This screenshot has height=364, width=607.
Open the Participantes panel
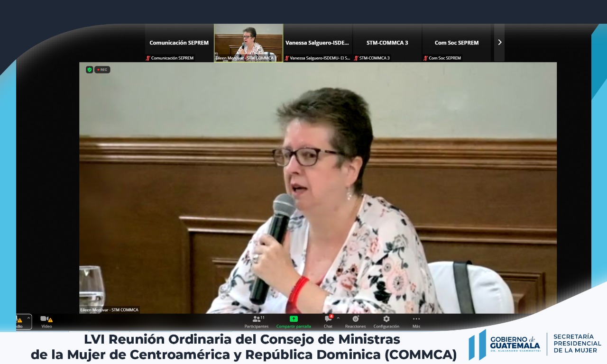coord(256,321)
